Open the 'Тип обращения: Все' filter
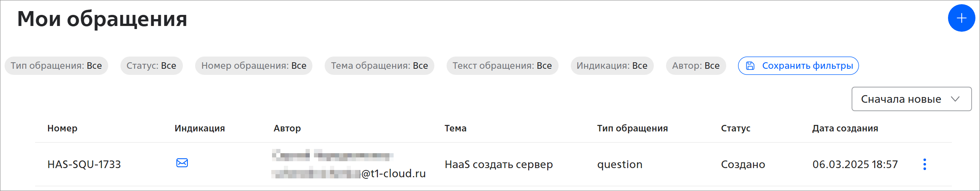Image resolution: width=980 pixels, height=191 pixels. click(56, 66)
